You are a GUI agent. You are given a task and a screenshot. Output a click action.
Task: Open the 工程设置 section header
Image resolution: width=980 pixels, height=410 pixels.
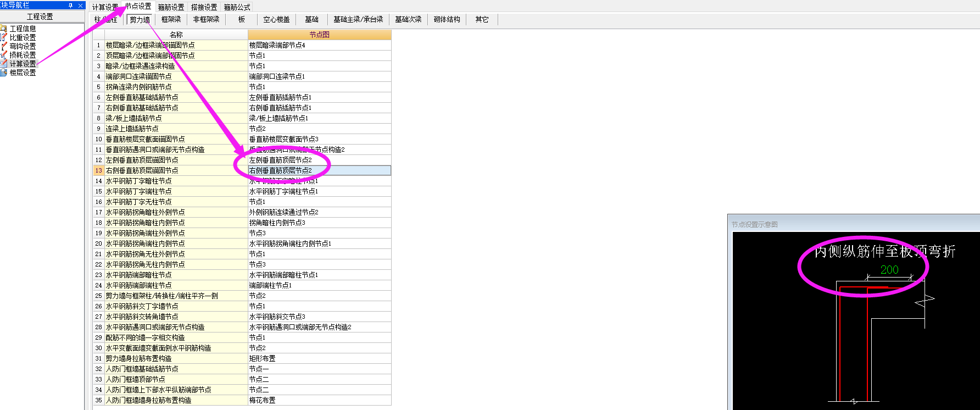[x=40, y=16]
